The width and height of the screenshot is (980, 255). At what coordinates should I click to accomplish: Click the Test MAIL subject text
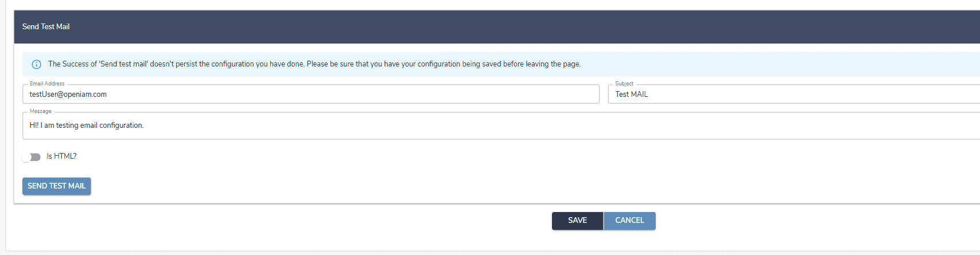[x=632, y=95]
